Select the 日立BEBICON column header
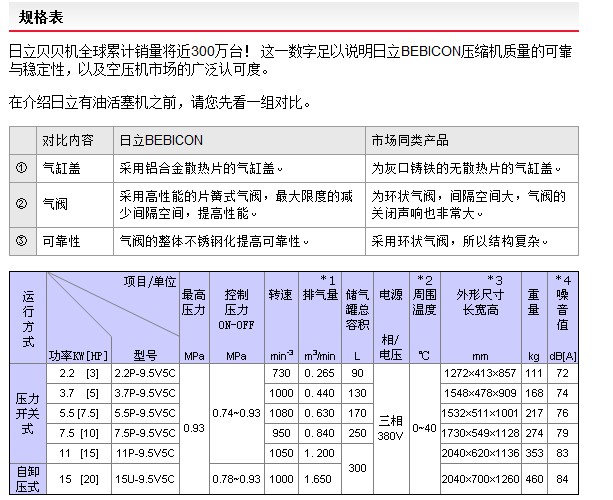The image size is (613, 500). (x=239, y=140)
